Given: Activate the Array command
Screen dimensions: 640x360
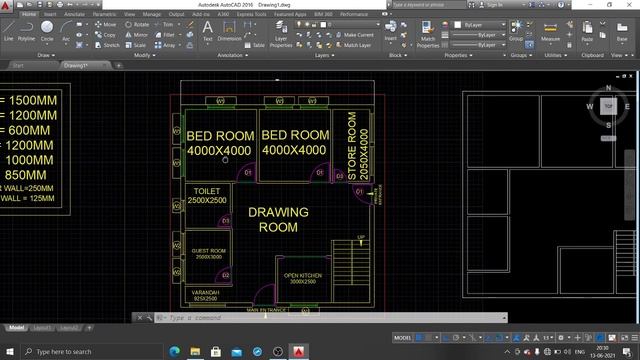Looking at the screenshot, I should point(165,45).
